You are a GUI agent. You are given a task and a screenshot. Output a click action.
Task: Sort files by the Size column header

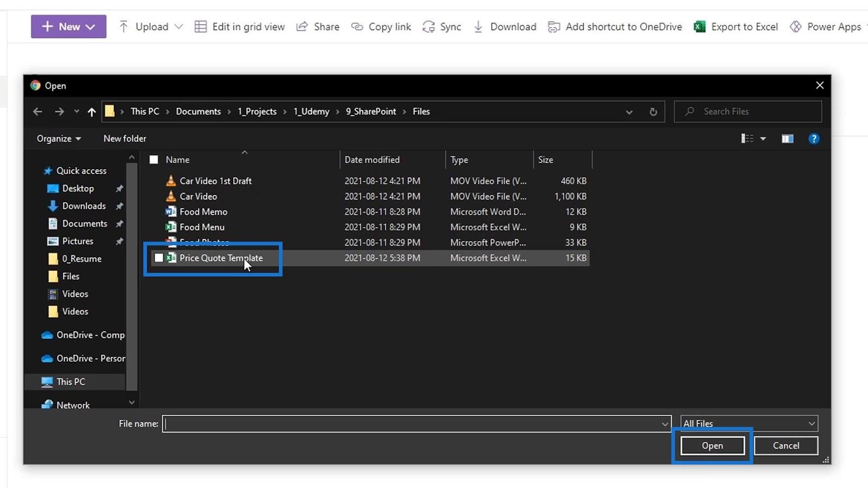point(563,159)
